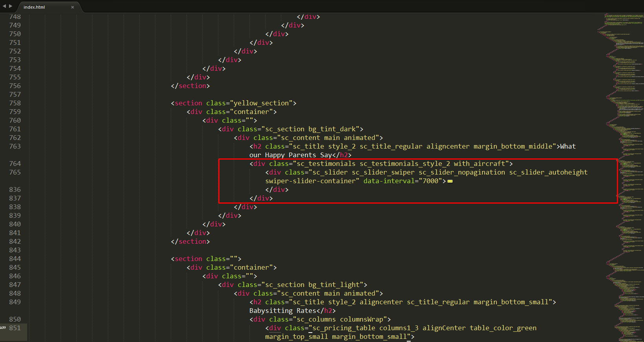Click the bg_tint_light class name
The width and height of the screenshot is (644, 342).
tap(334, 285)
